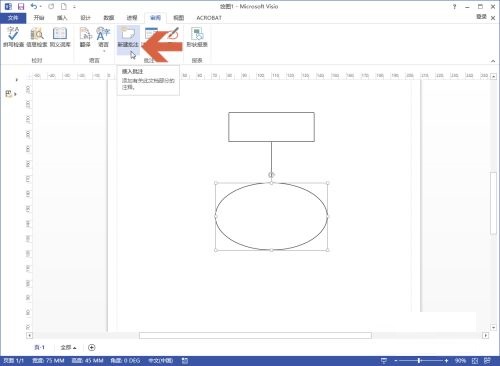Switch to the 插入 (Insert) tab
The image size is (500, 366).
tap(62, 18)
